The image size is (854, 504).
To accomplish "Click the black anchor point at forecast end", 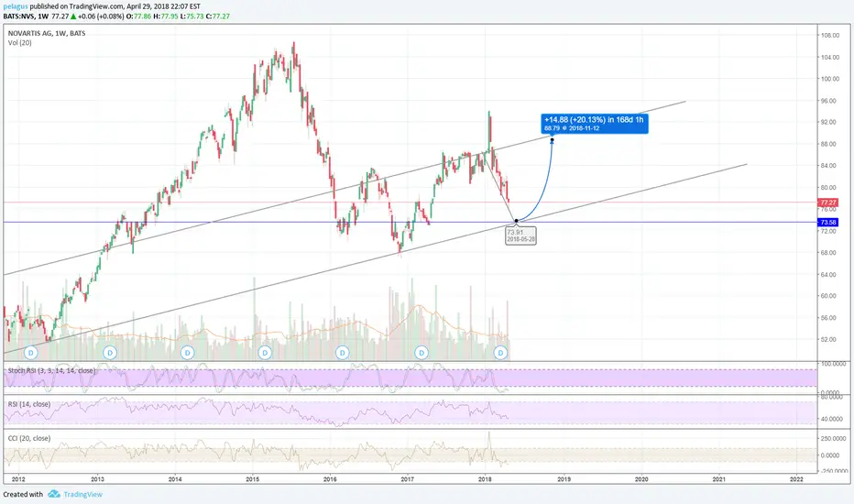I will coord(553,140).
